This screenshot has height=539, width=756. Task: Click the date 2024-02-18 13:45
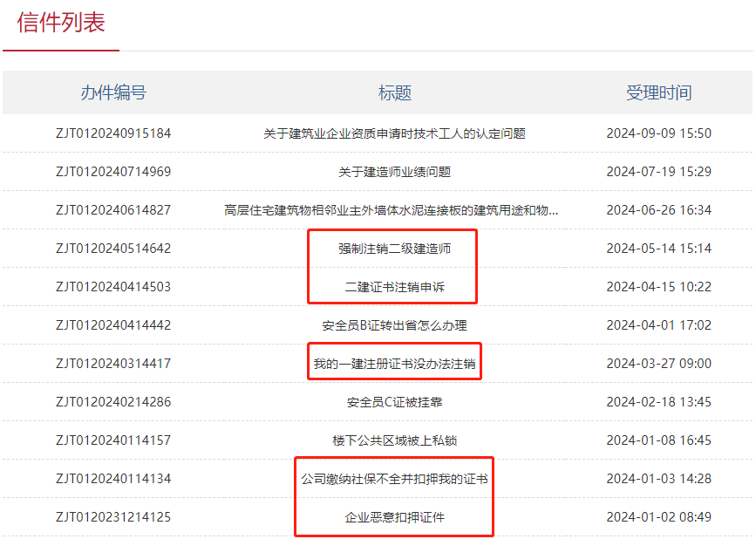click(x=658, y=402)
